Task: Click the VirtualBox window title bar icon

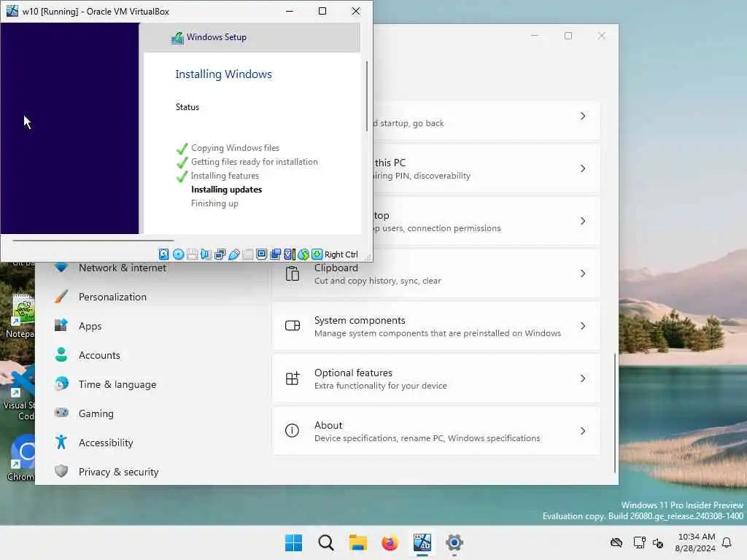Action: point(12,11)
